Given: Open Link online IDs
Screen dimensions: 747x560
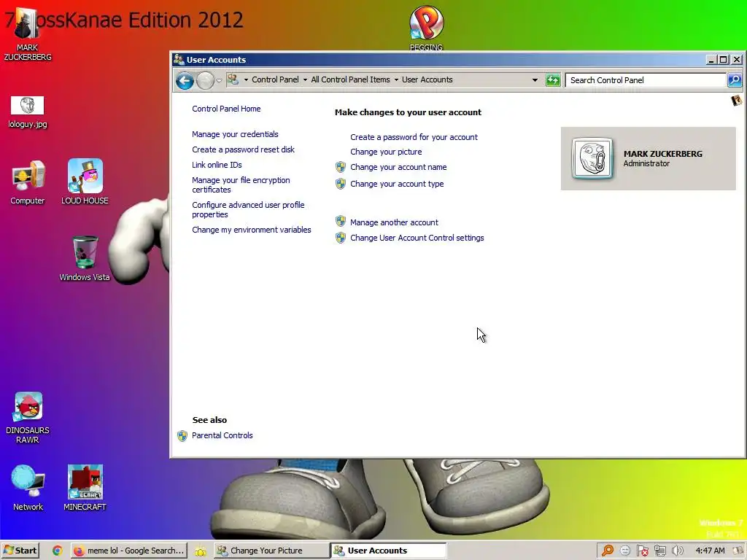Looking at the screenshot, I should 217,165.
